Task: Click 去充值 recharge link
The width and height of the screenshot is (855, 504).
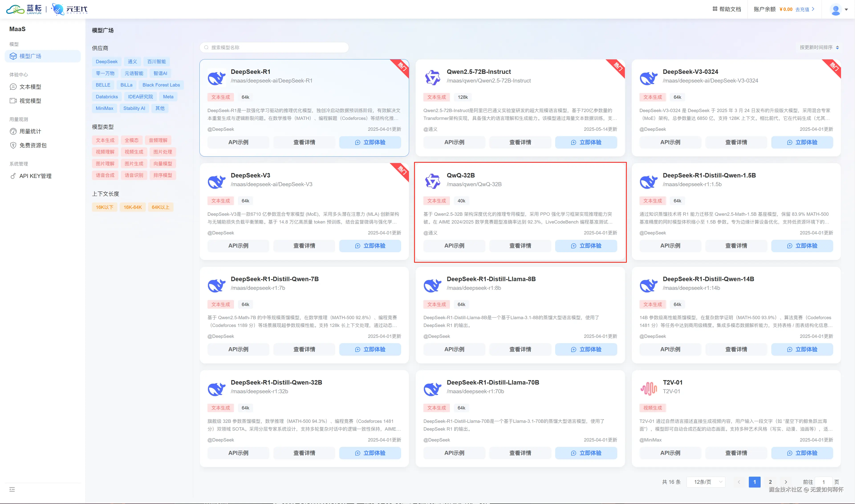Action: (805, 9)
